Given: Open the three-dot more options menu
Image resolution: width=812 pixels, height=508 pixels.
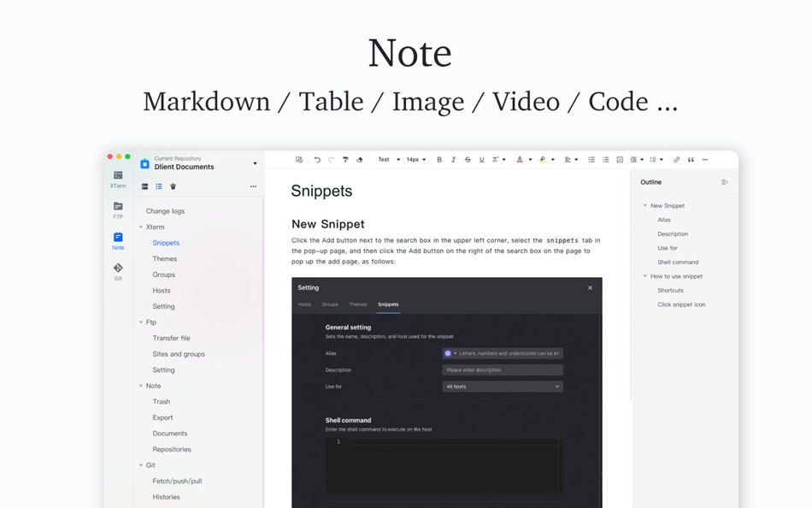Looking at the screenshot, I should point(253,186).
